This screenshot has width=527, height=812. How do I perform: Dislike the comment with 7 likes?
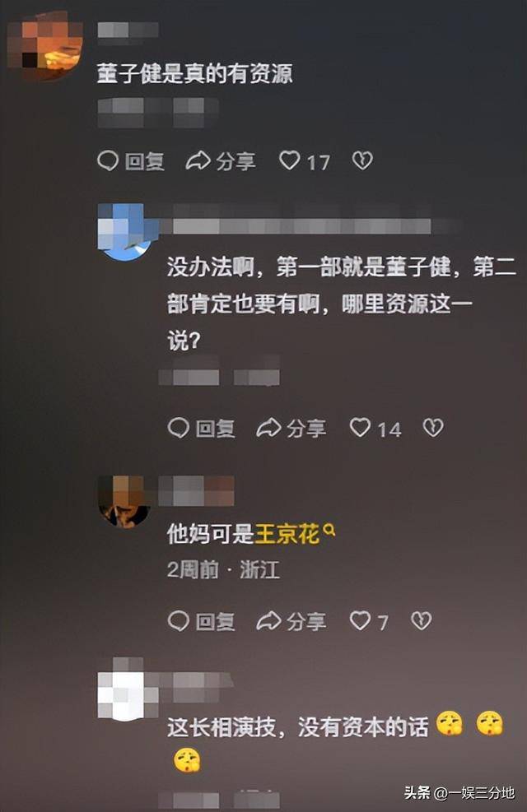(421, 620)
